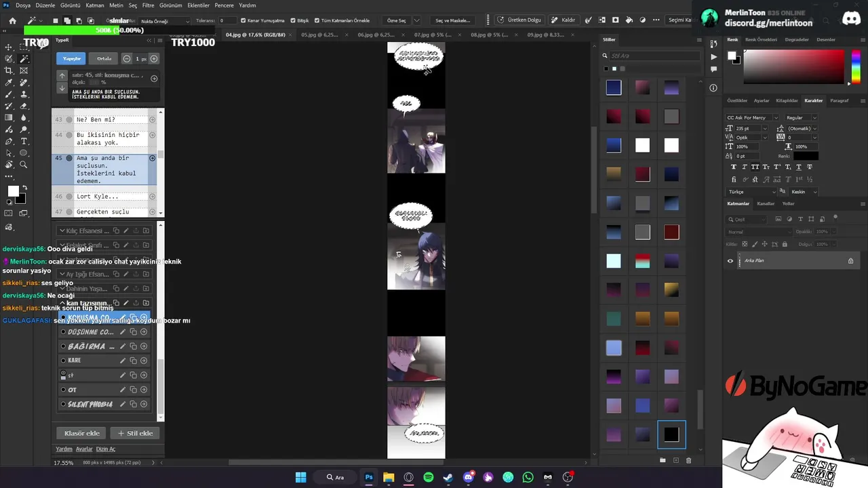Click the Ortala button in TypeR
This screenshot has height=488, width=868.
pos(104,59)
